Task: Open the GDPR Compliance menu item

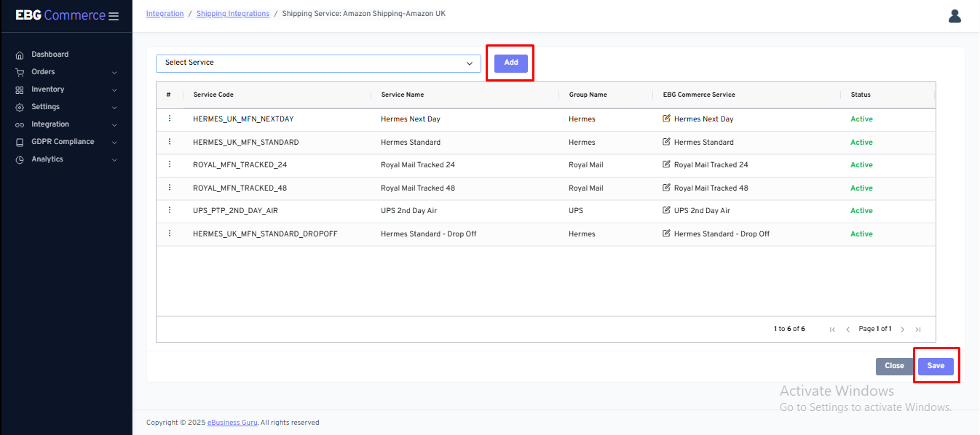Action: [x=63, y=142]
